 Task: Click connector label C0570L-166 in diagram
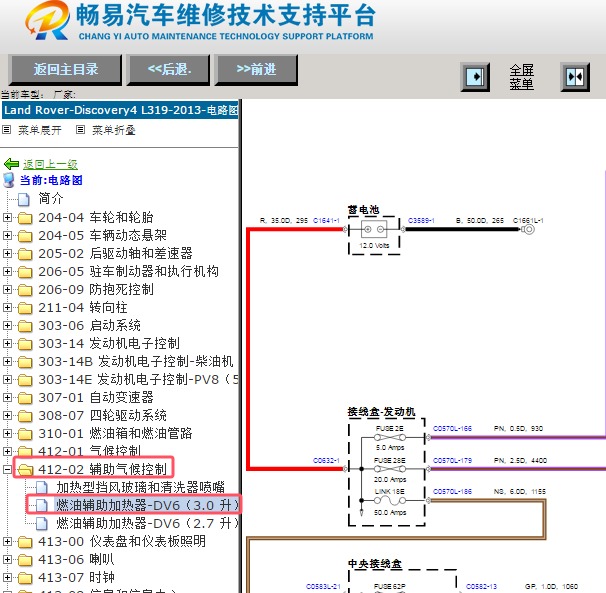click(452, 428)
